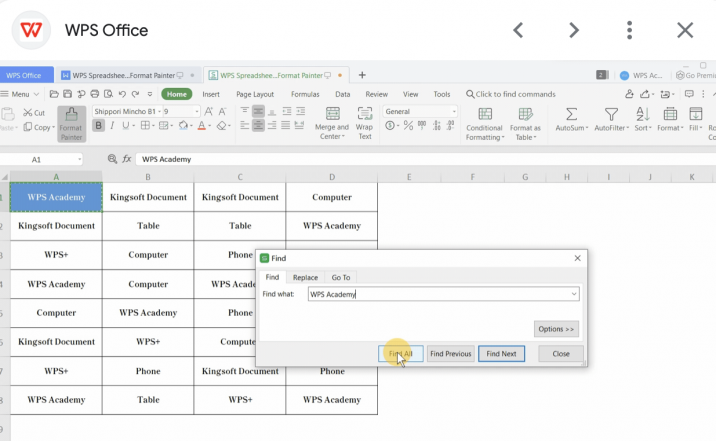716x441 pixels.
Task: Open Conditional Formatting tool
Action: 484,114
